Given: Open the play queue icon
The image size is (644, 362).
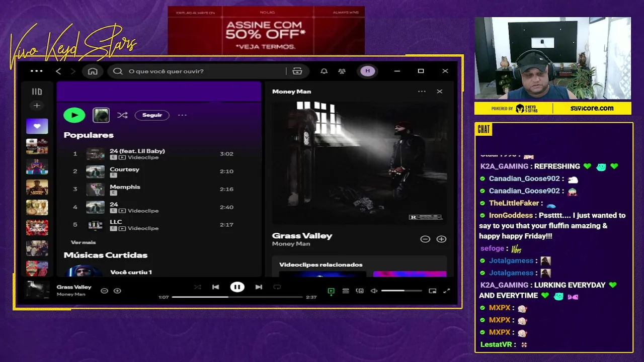Looking at the screenshot, I should 346,291.
